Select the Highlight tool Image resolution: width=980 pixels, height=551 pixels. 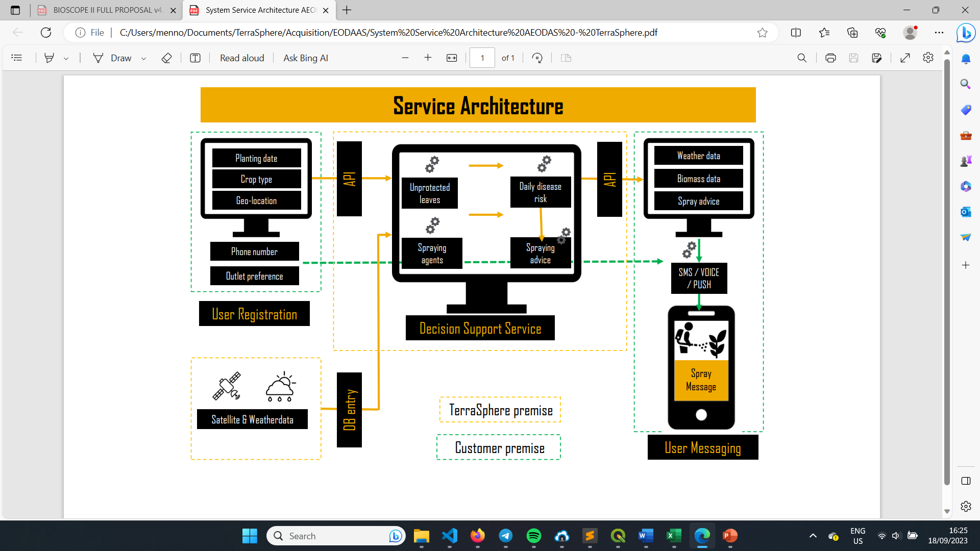point(49,58)
